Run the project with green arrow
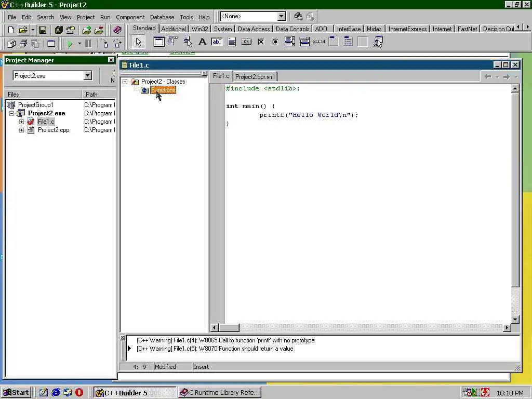The image size is (532, 399). pyautogui.click(x=70, y=44)
